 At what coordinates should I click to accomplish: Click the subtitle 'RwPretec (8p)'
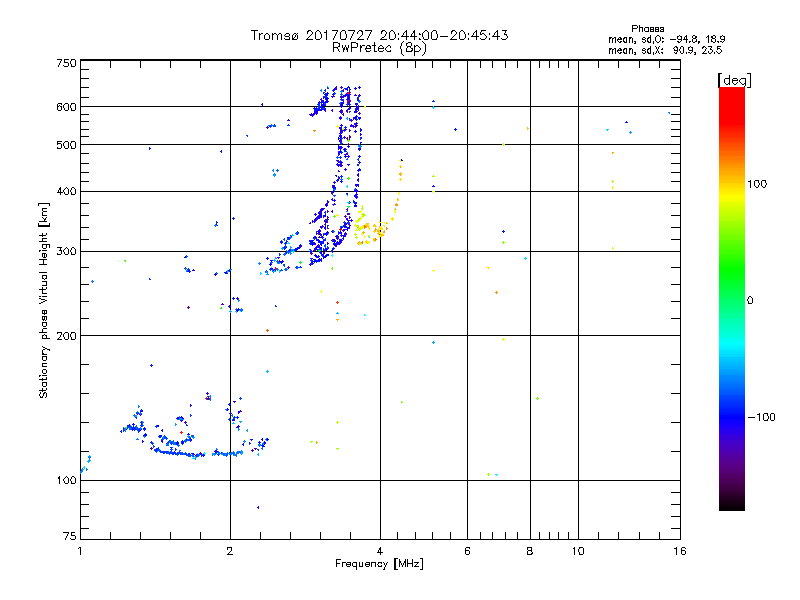(x=379, y=48)
